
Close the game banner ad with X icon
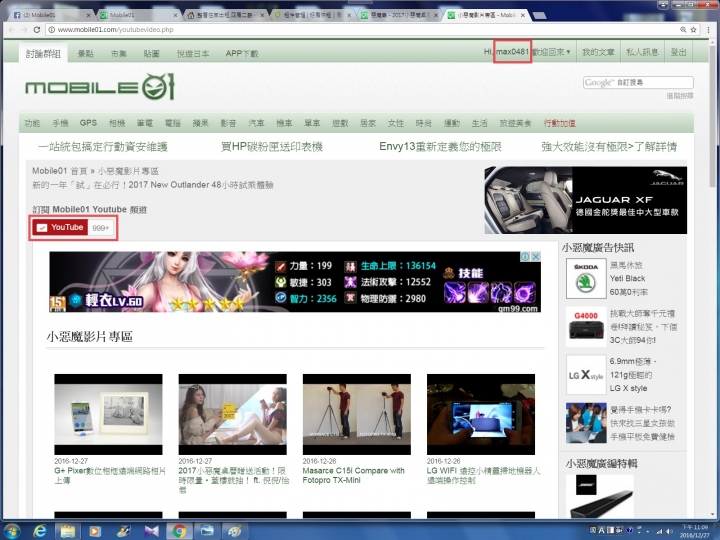point(535,257)
